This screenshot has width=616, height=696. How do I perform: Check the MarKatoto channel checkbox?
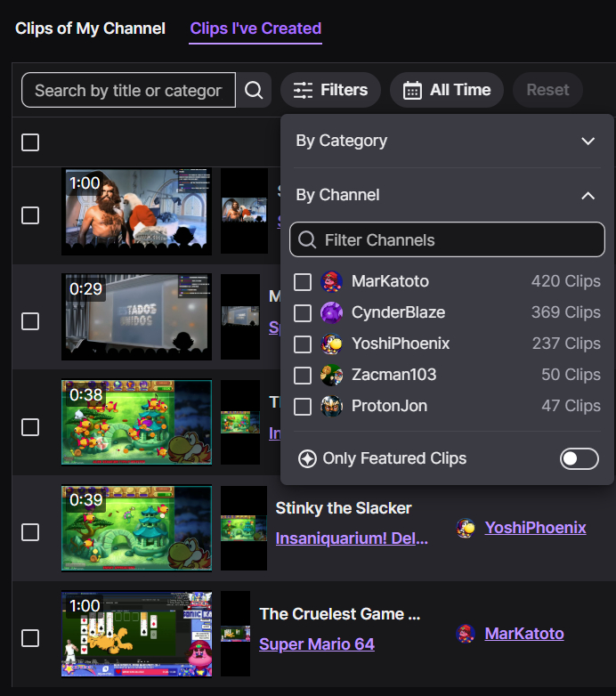pos(303,282)
